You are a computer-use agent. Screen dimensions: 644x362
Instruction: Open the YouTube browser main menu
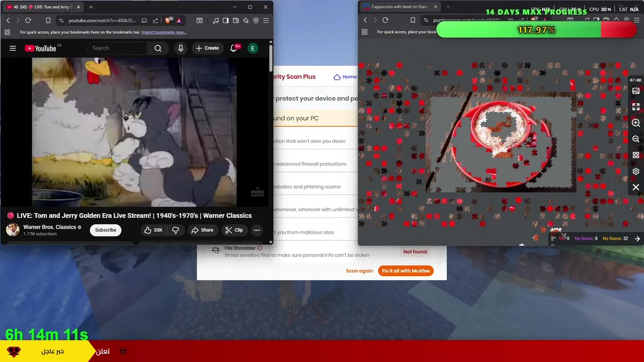(266, 21)
